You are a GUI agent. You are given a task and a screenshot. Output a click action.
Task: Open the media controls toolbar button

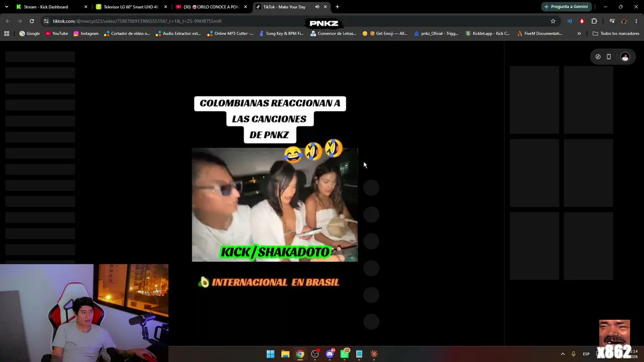(612, 21)
